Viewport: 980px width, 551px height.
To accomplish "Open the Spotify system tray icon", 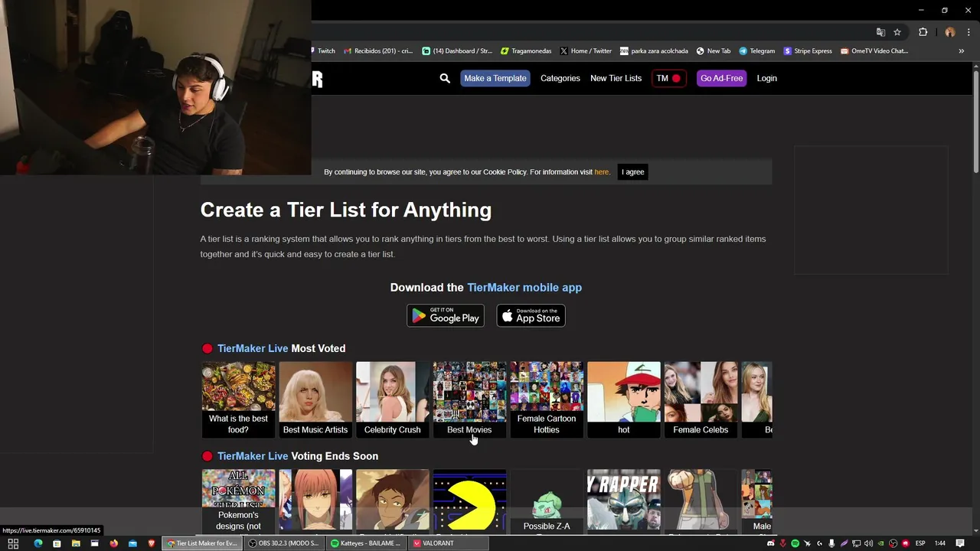I will tap(795, 543).
